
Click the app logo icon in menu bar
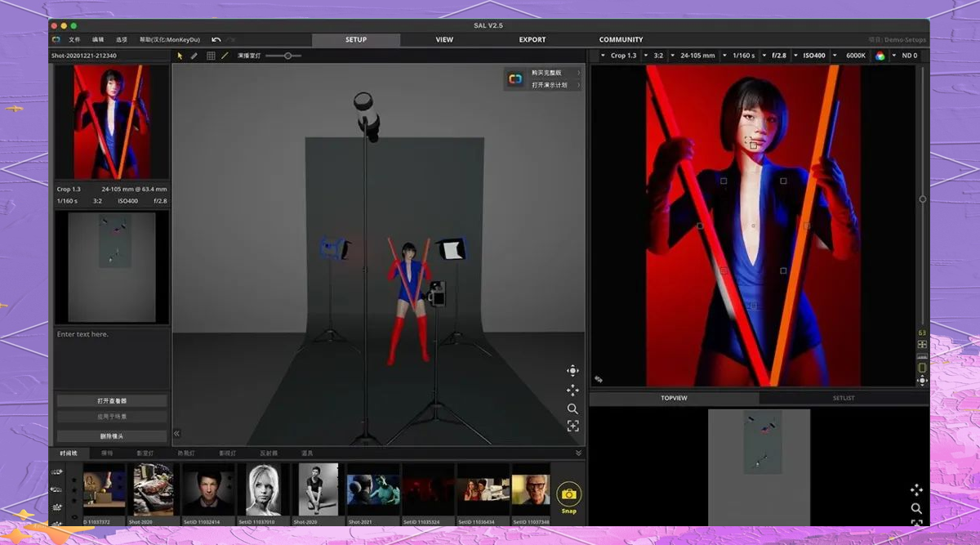pyautogui.click(x=56, y=39)
